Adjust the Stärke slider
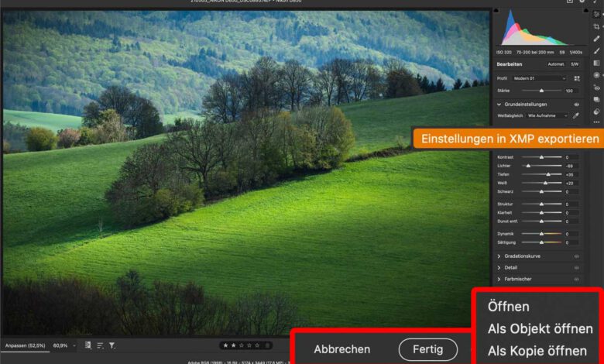This screenshot has height=364, width=604. (x=541, y=91)
